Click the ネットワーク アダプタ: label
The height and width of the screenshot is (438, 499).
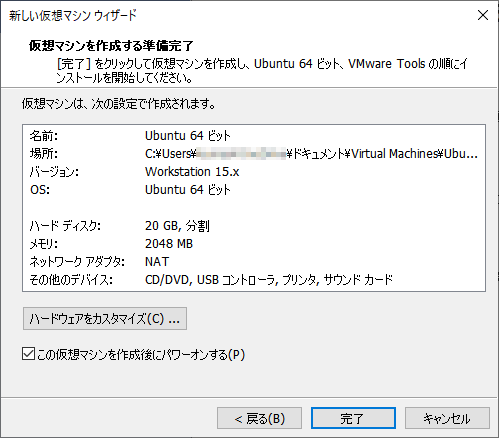(77, 262)
